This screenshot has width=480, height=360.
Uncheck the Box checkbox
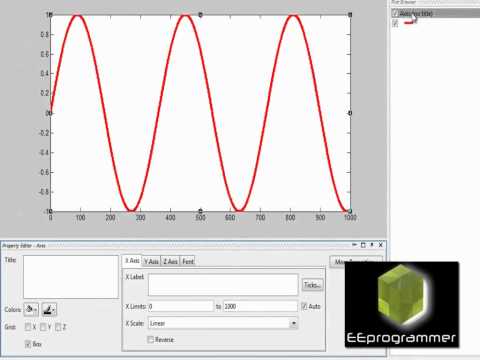click(x=28, y=344)
